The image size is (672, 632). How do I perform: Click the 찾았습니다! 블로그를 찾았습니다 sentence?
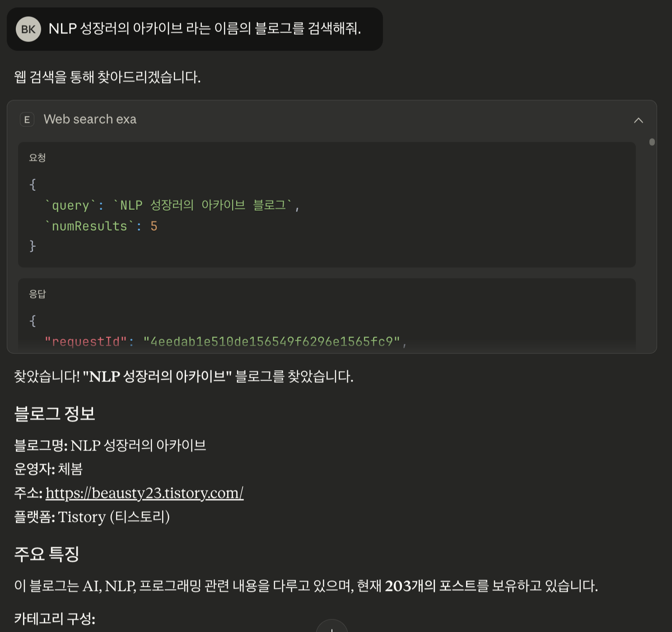point(184,376)
